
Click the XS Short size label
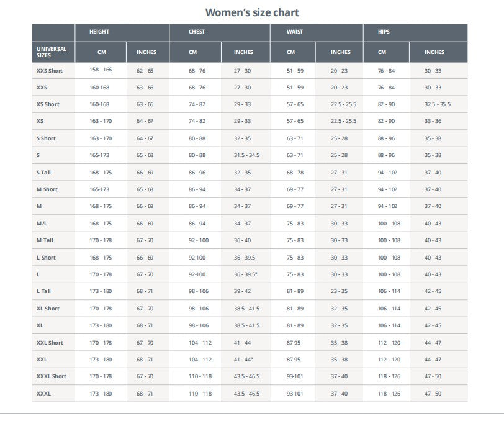[x=48, y=104]
